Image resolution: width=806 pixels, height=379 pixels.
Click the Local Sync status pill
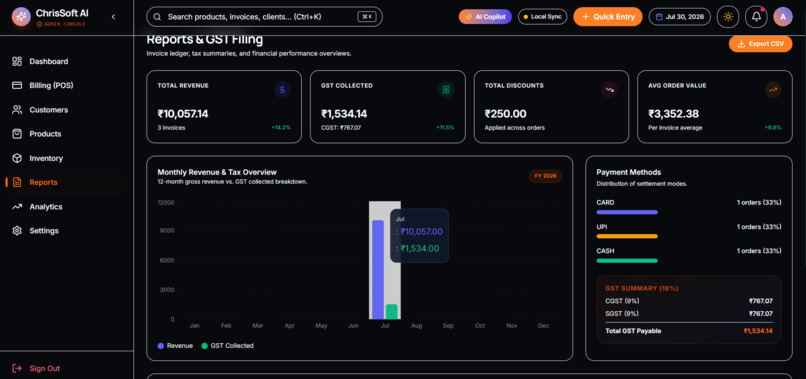(542, 17)
